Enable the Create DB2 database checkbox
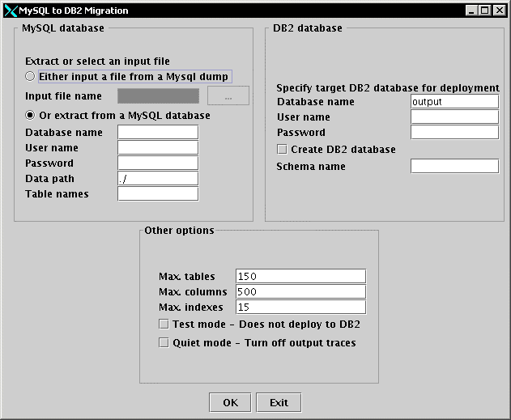 [x=282, y=150]
